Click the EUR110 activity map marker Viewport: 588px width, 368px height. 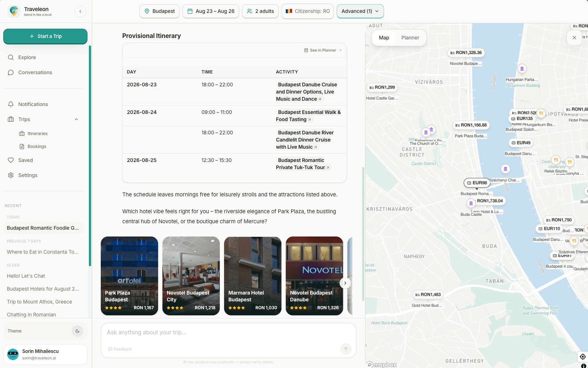549,229
